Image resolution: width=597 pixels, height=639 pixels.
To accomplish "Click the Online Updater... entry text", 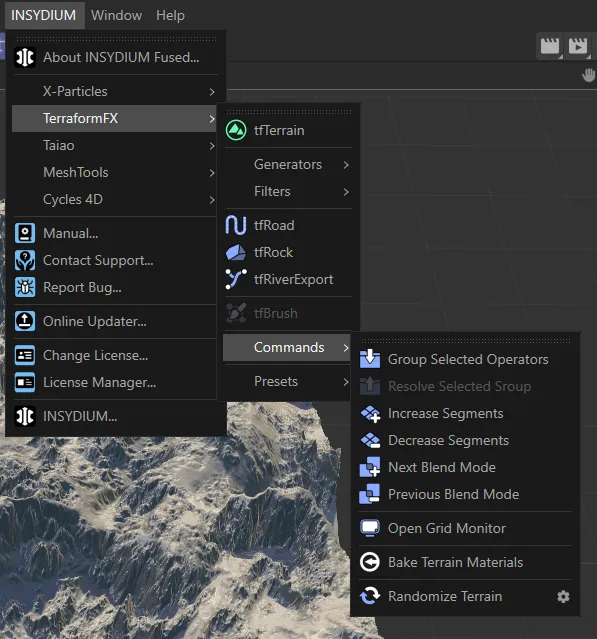I will coord(95,321).
